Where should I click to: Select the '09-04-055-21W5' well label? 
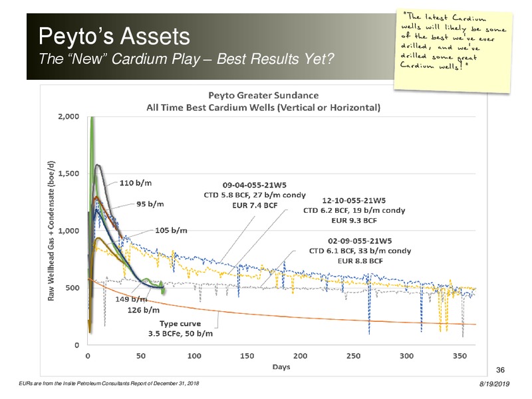(255, 185)
